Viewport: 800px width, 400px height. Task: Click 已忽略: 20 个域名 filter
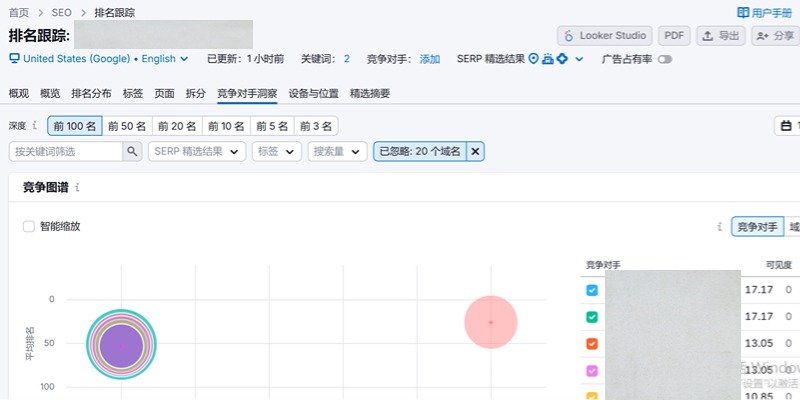(x=420, y=152)
